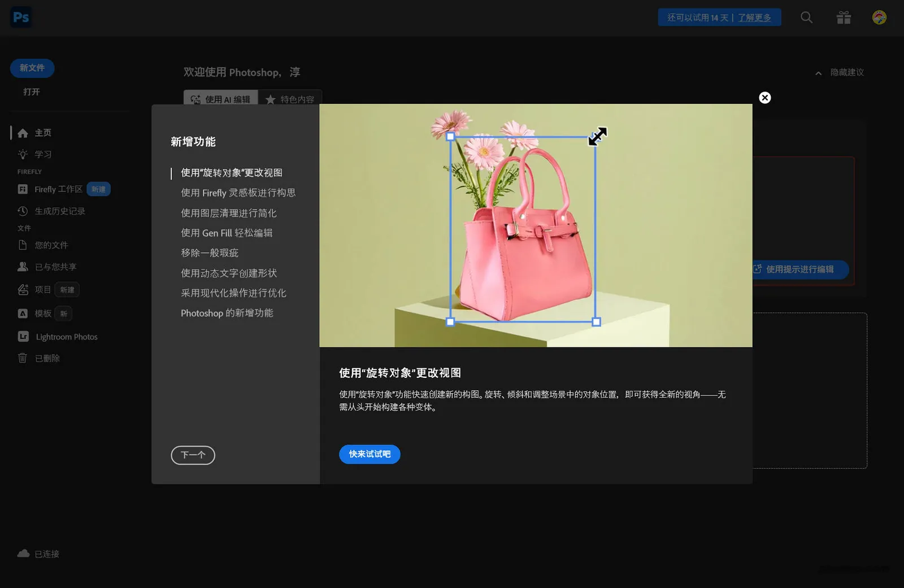
Task: Click the 新增功能 dialog heading
Action: tap(193, 142)
